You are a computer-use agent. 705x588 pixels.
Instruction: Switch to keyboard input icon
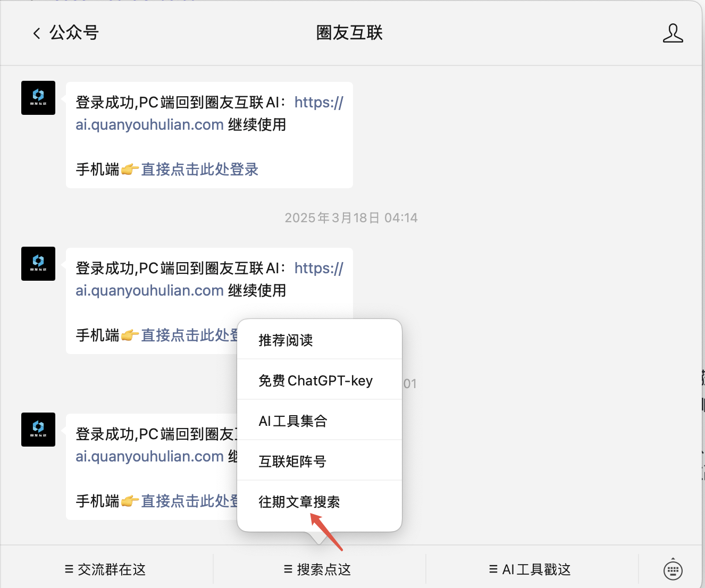click(x=673, y=570)
